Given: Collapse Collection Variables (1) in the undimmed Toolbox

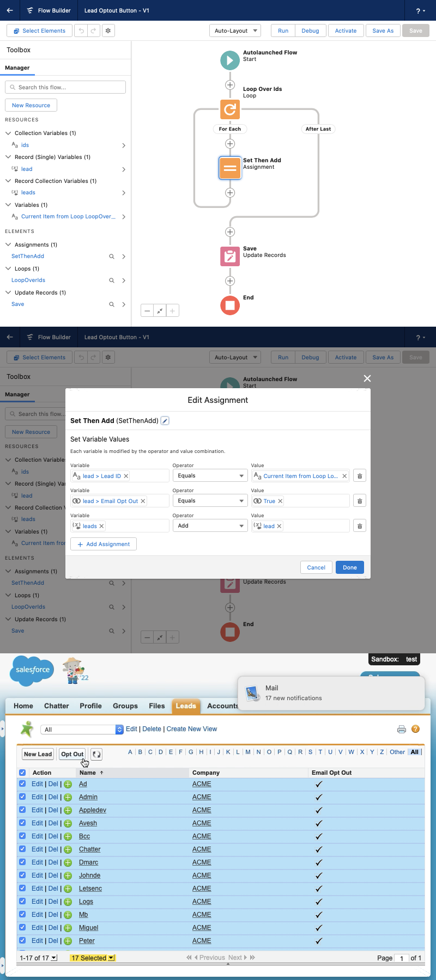Looking at the screenshot, I should [8, 133].
